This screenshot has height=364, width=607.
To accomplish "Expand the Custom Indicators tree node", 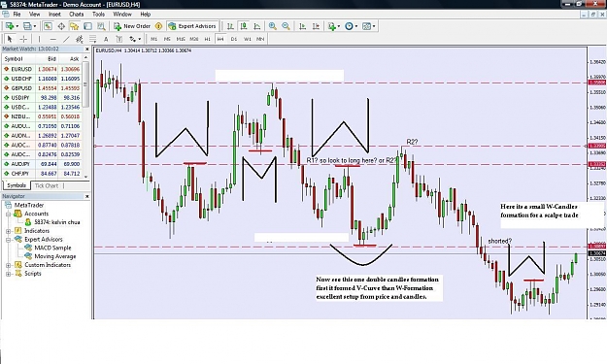I will click(x=8, y=265).
